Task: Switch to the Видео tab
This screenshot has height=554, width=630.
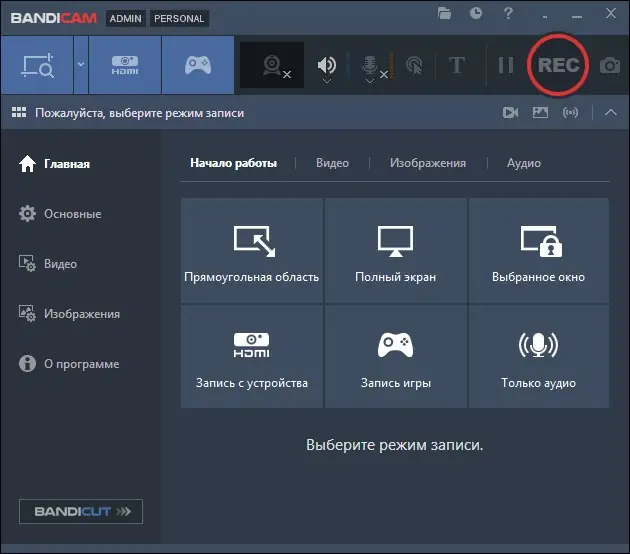Action: (x=332, y=163)
